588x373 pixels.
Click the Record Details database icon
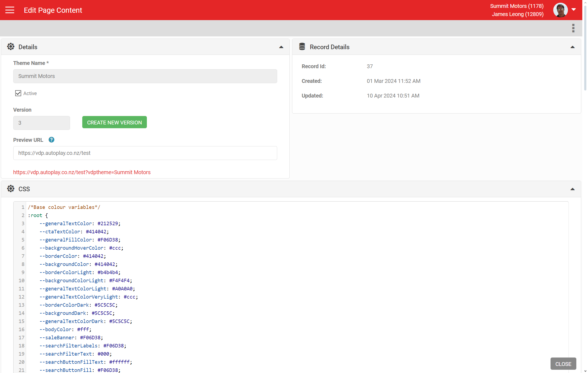(302, 47)
